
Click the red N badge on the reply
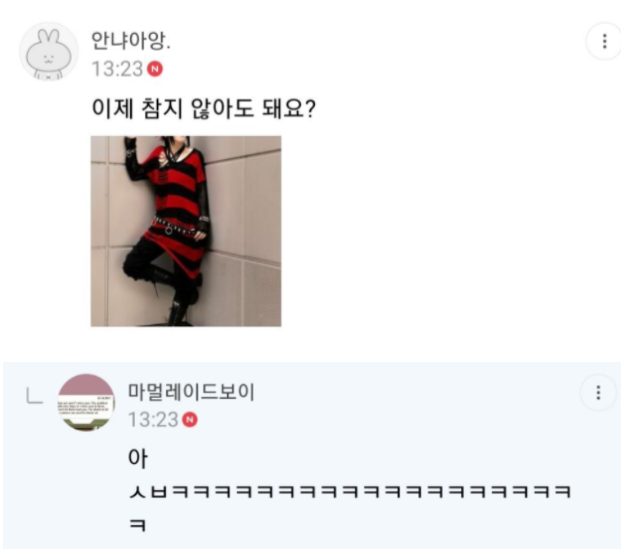190,420
